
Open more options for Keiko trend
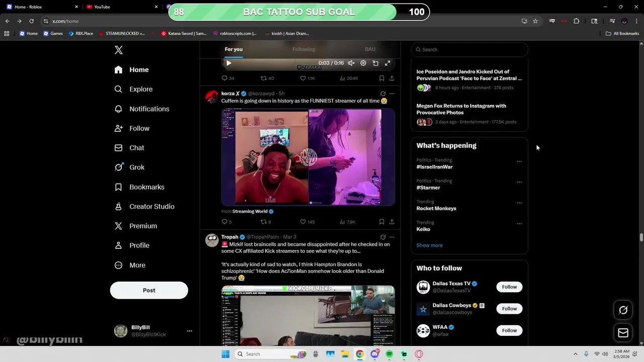click(x=519, y=224)
